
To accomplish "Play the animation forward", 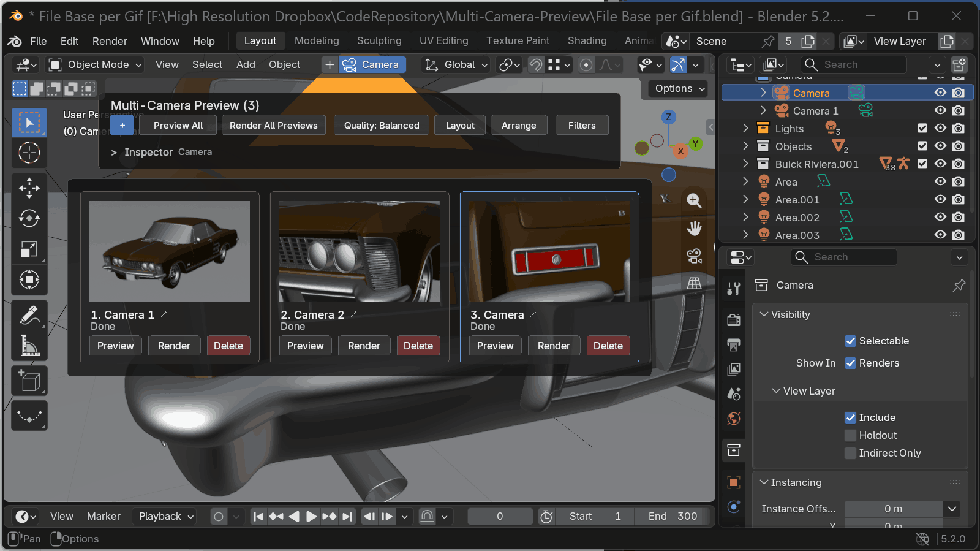I will tap(311, 517).
